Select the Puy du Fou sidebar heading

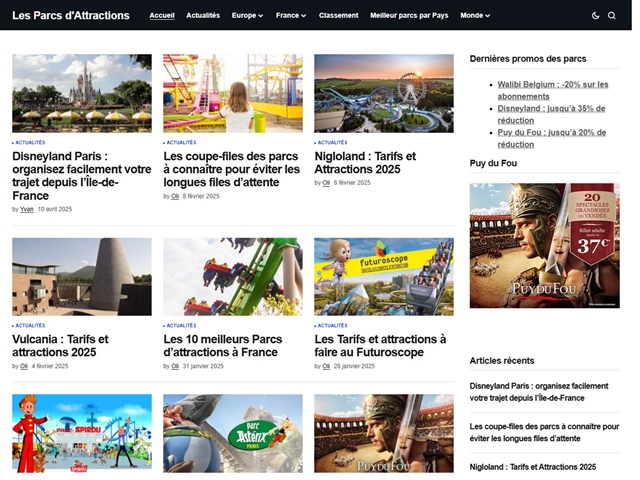pyautogui.click(x=493, y=163)
